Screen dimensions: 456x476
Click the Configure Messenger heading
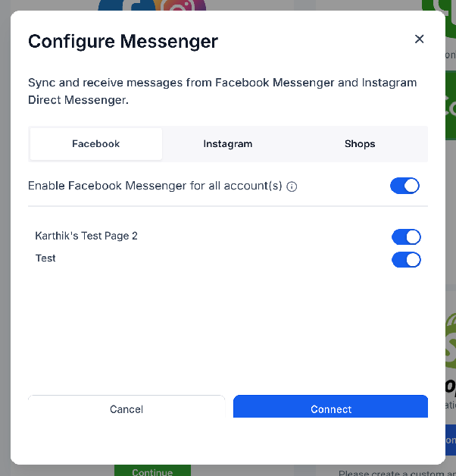[x=123, y=41]
